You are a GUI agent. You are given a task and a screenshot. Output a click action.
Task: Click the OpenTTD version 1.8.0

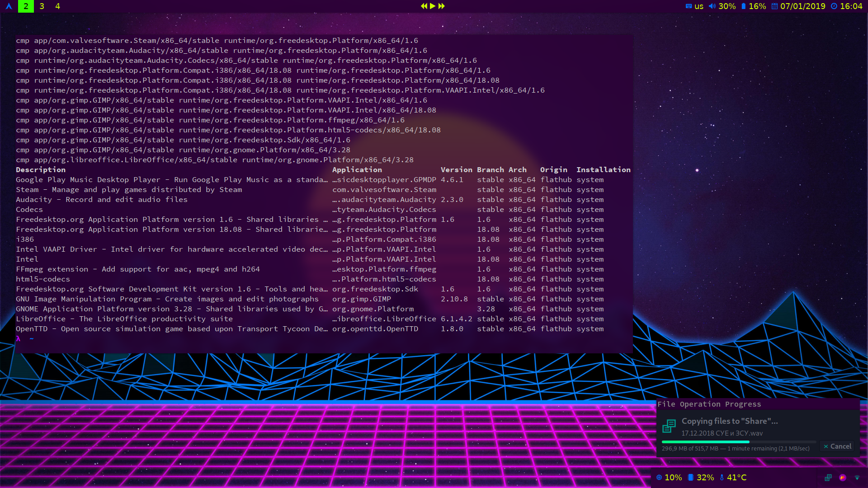(452, 329)
